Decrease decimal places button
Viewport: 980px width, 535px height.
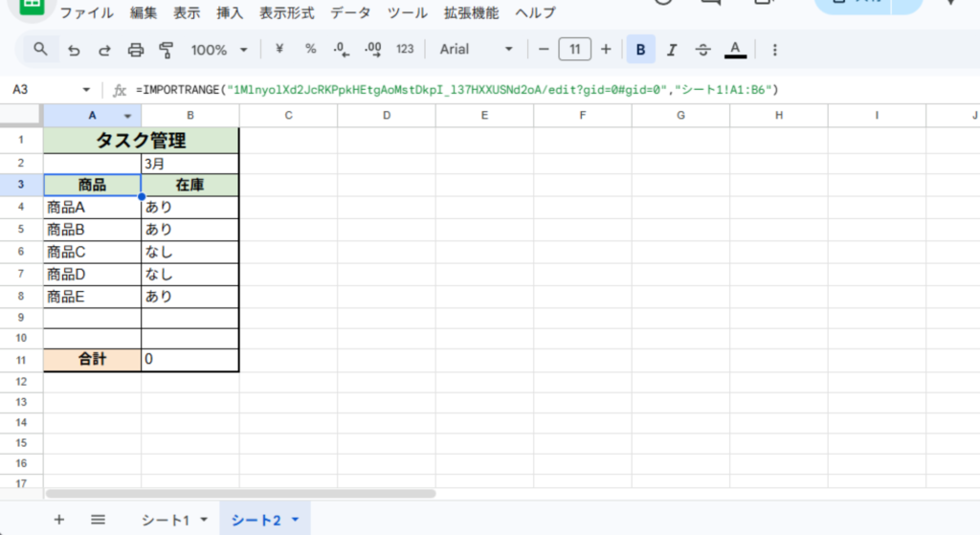pos(341,49)
